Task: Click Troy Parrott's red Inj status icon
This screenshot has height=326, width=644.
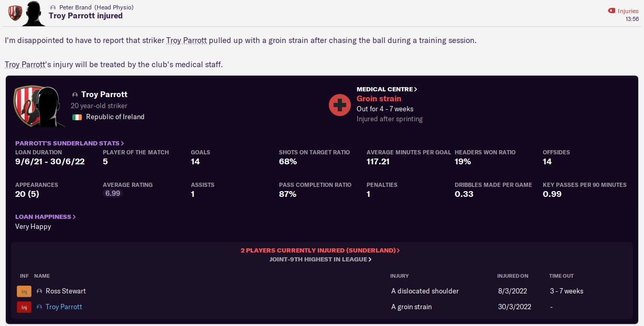Action: point(24,307)
